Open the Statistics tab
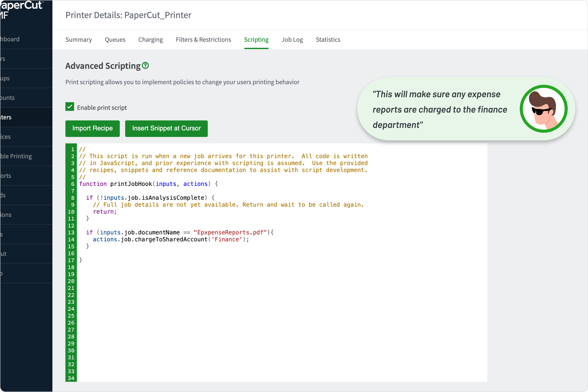The width and height of the screenshot is (588, 392). (328, 40)
